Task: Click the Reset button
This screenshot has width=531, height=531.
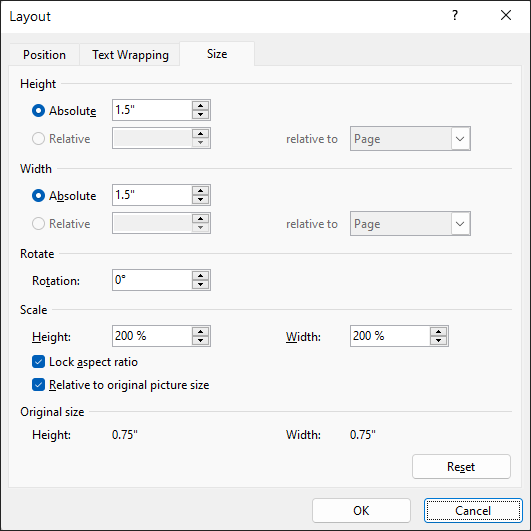Action: 461,467
